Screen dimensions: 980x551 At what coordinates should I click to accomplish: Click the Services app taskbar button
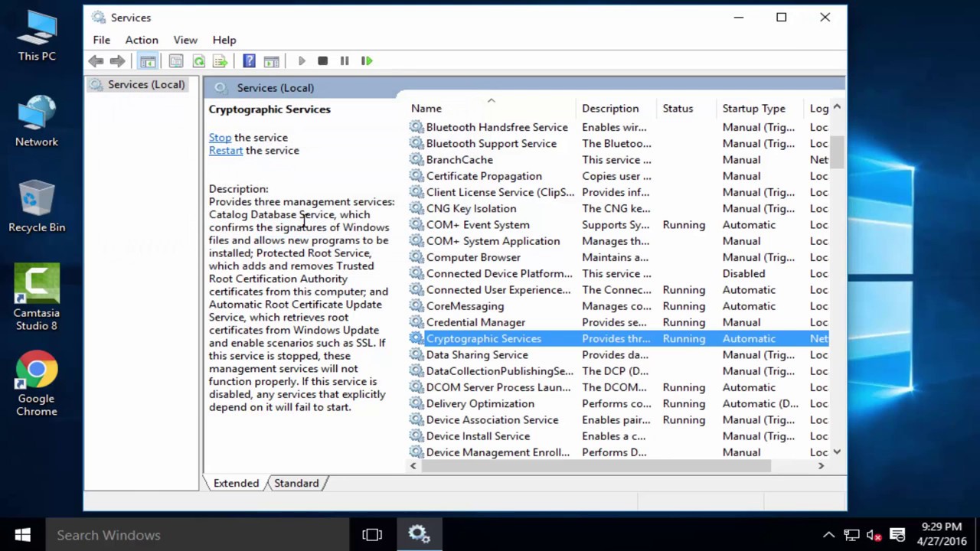419,535
